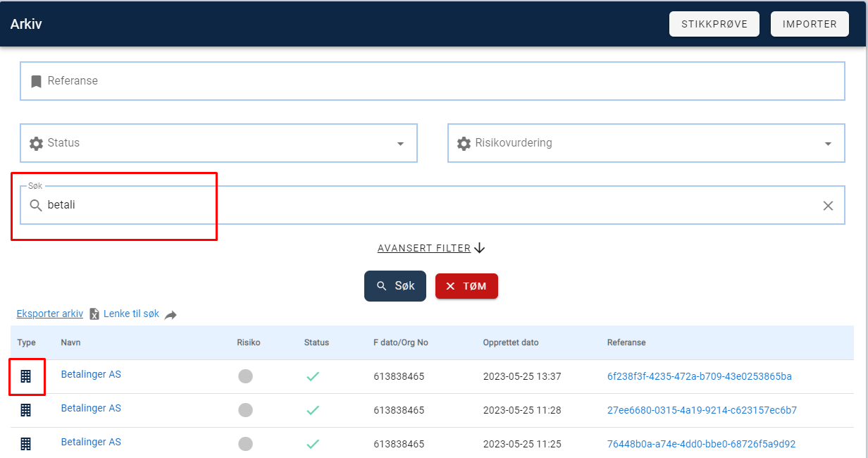
Task: Click the Søk field containing betali
Action: [x=432, y=205]
